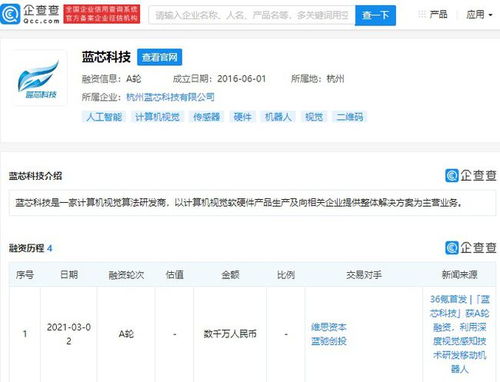The width and height of the screenshot is (500, 382).
Task: Click the 蓝芯科技 company name heading
Action: (106, 57)
